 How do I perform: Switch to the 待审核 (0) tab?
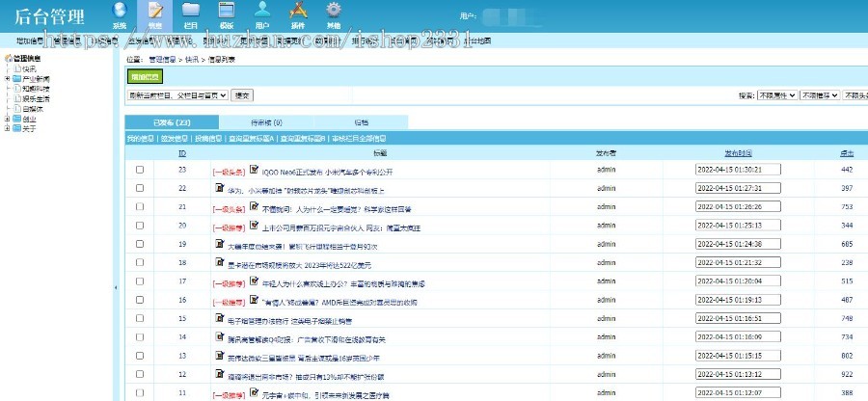[266, 122]
